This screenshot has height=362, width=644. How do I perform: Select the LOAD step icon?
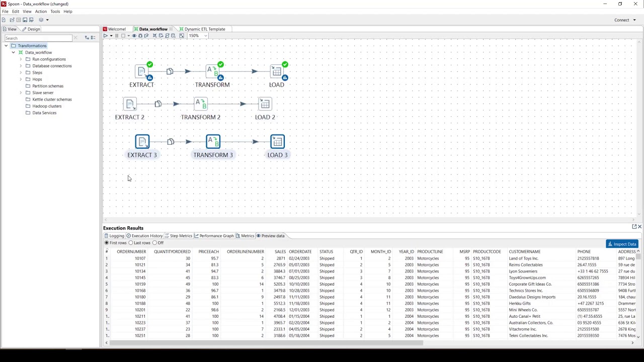point(277,71)
